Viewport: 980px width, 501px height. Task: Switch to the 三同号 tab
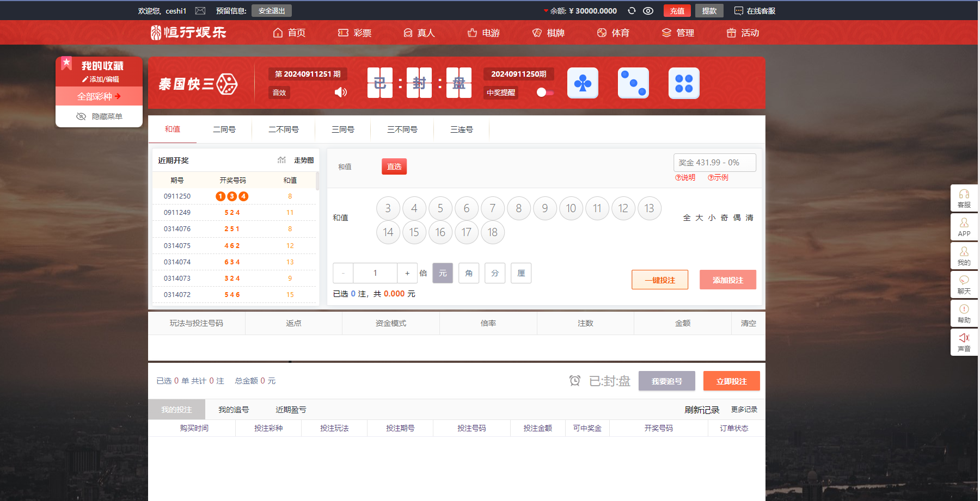[x=343, y=129]
